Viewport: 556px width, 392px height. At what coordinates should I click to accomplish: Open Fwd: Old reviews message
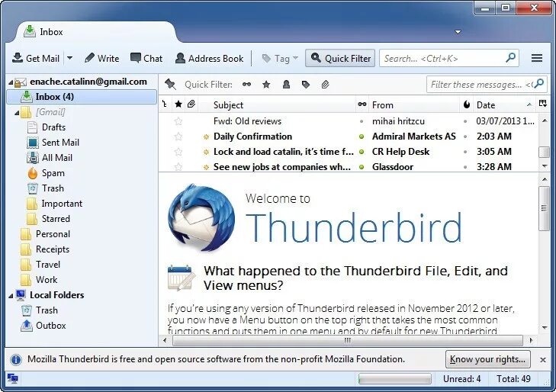[x=349, y=121]
